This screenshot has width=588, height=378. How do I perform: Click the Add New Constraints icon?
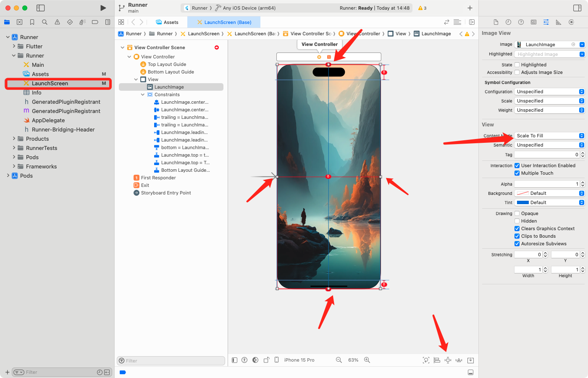click(x=448, y=360)
